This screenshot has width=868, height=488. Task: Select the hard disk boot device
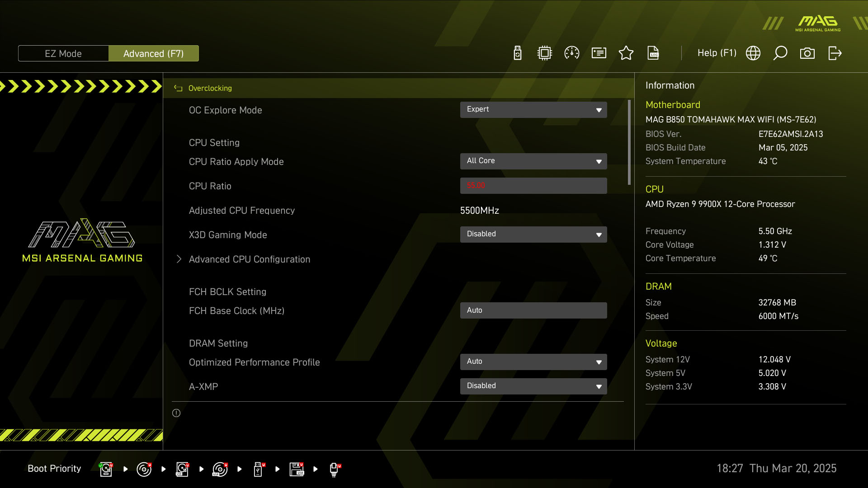(106, 469)
